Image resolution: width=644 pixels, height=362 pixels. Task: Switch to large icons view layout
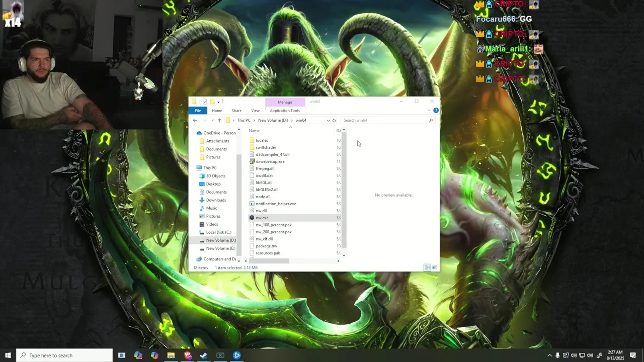(x=435, y=267)
